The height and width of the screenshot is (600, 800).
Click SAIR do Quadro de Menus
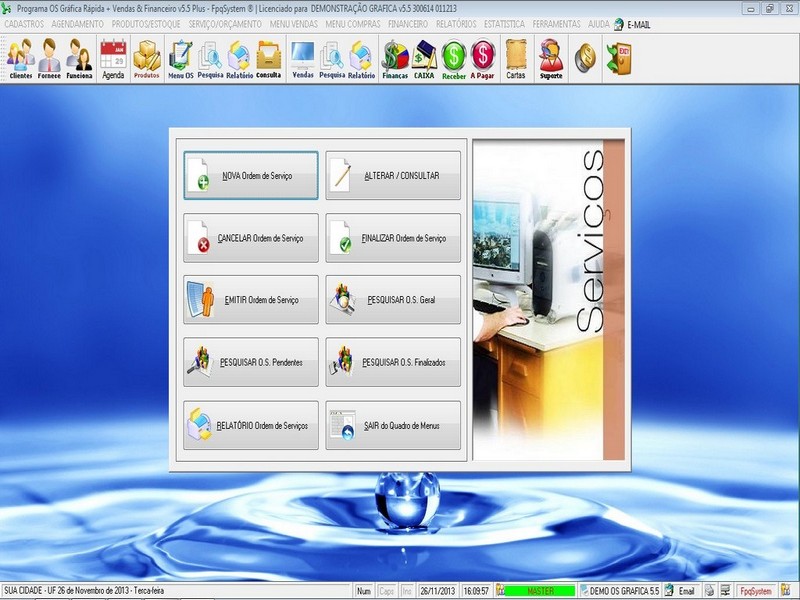coord(393,423)
